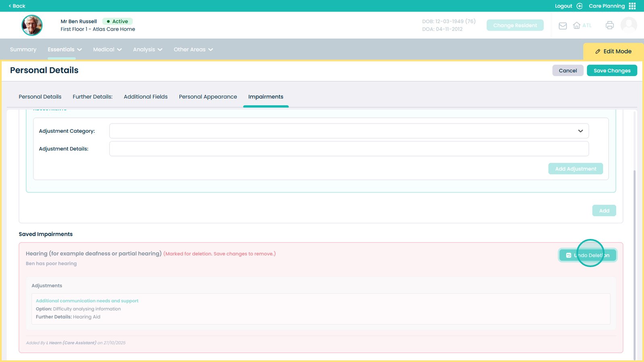Image resolution: width=644 pixels, height=362 pixels.
Task: Click the Logout exit icon
Action: coord(580,6)
